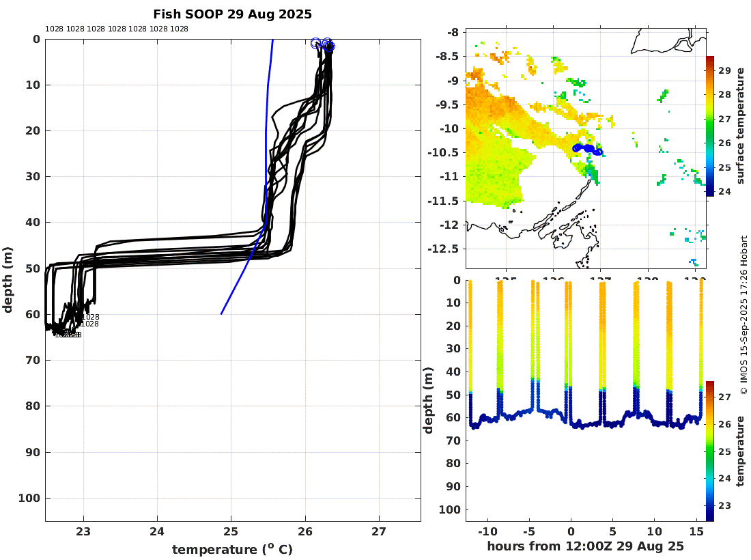Click the Fish SOOP 29 Aug 2025 title
This screenshot has height=560, width=751.
click(x=232, y=14)
